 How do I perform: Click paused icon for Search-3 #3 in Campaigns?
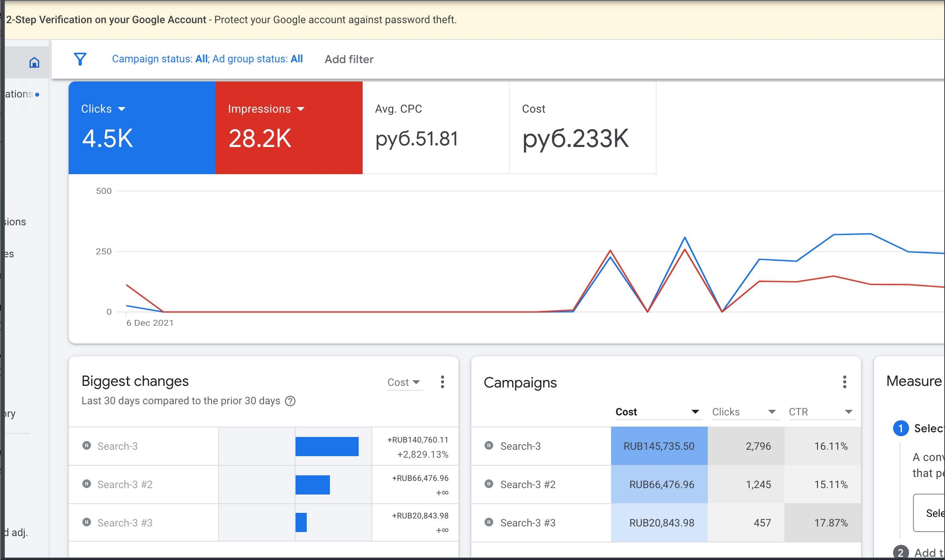click(x=489, y=522)
